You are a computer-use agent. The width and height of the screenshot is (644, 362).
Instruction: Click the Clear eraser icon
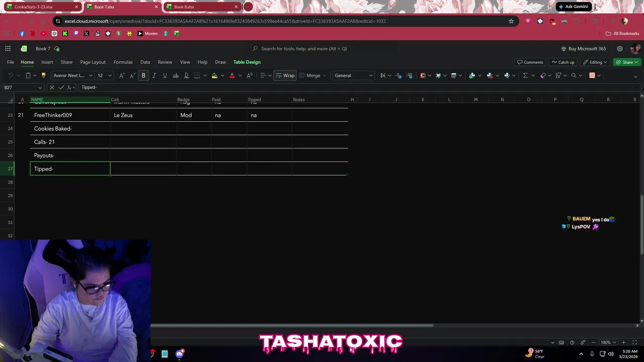pos(543,75)
